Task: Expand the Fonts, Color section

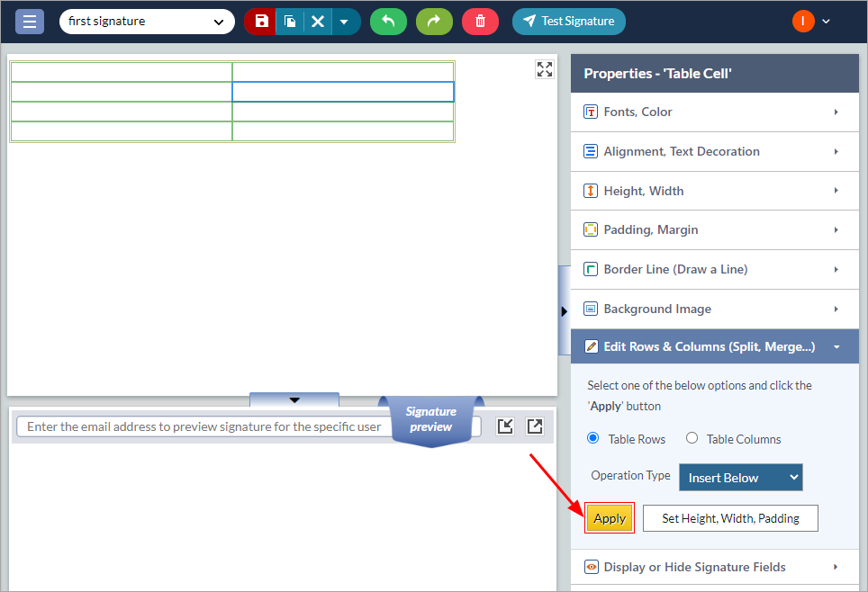Action: click(715, 112)
